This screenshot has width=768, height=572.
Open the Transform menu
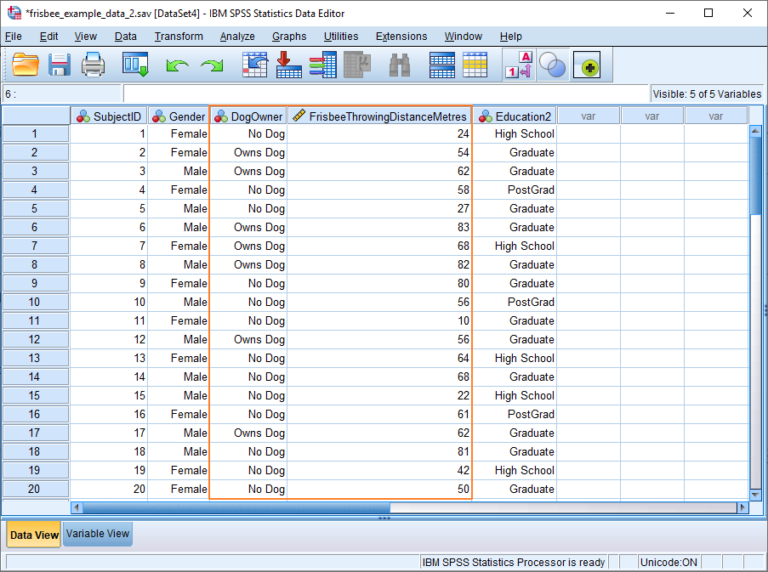[179, 36]
